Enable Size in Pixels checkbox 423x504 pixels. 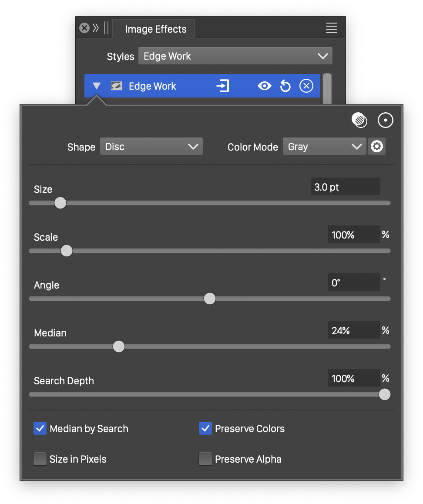[40, 459]
